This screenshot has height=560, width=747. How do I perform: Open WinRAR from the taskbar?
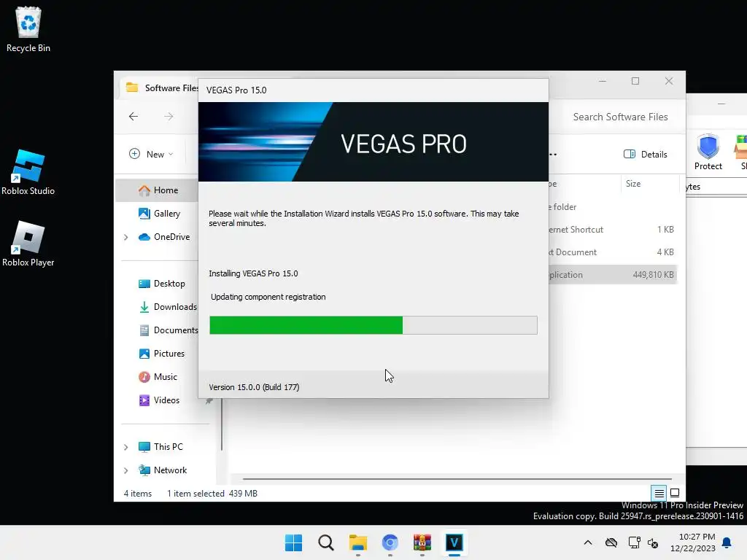click(422, 542)
